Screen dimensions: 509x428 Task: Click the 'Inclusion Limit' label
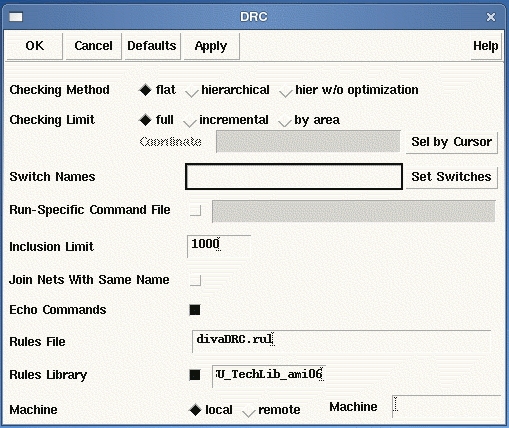51,247
